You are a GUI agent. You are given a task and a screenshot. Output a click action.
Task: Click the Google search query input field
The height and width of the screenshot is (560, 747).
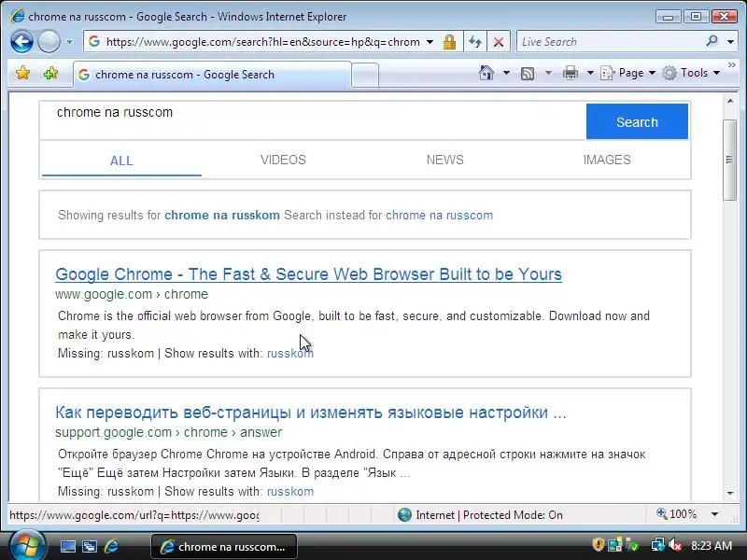pos(313,120)
